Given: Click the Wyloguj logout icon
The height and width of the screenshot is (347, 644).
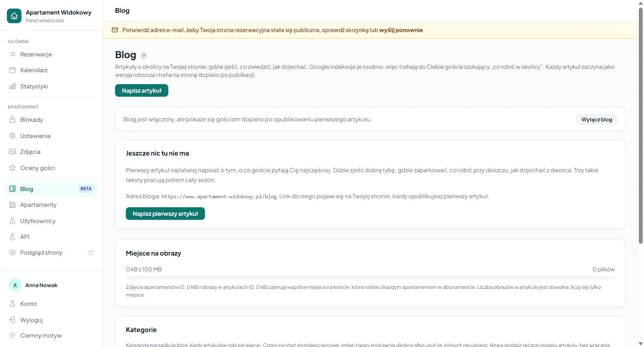Looking at the screenshot, I should [x=12, y=320].
